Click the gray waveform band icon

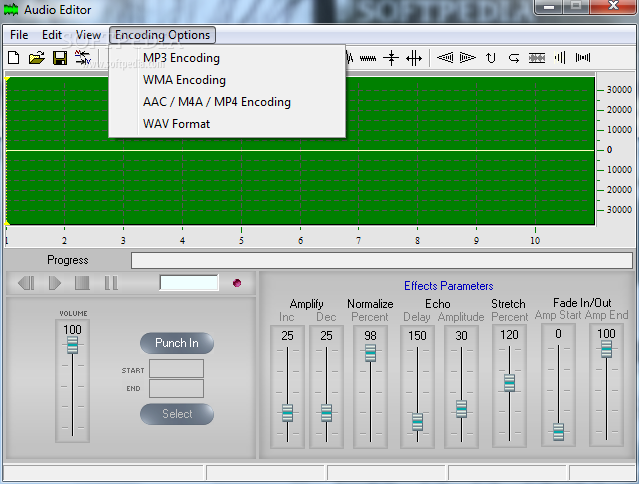click(537, 58)
